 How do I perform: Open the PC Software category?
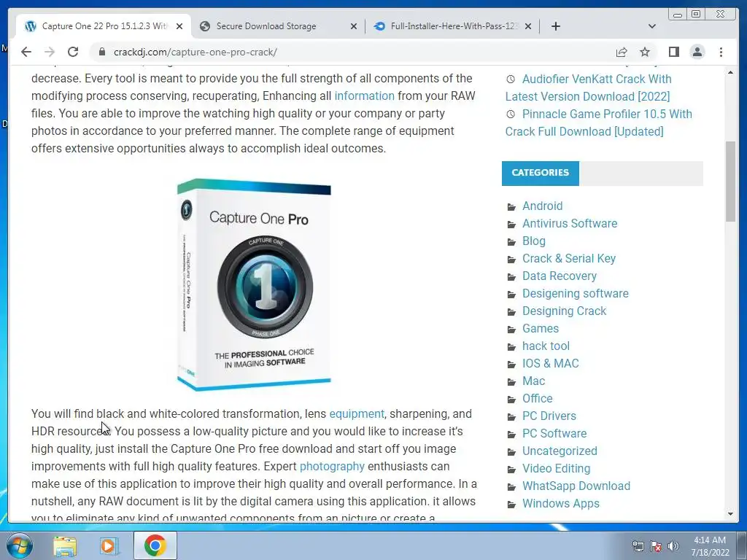click(554, 433)
